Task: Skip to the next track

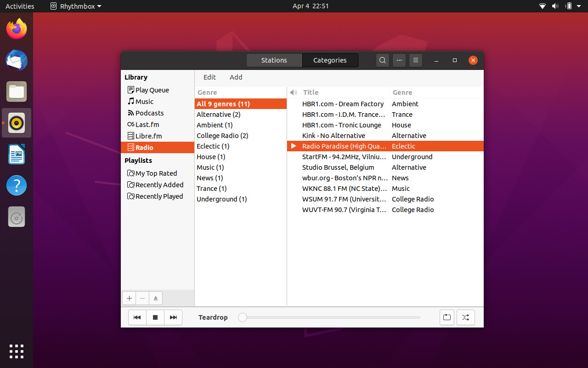Action: 173,317
